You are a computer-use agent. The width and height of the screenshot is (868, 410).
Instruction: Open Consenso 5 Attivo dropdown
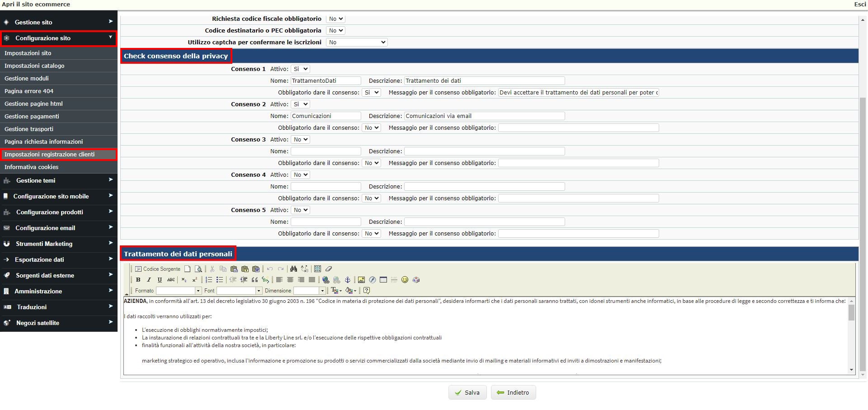pos(300,210)
